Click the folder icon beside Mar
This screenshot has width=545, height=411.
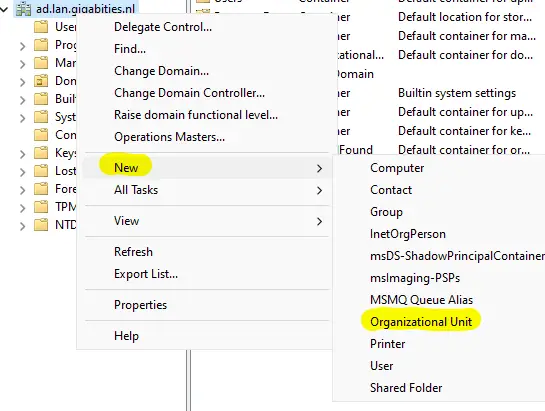(41, 63)
